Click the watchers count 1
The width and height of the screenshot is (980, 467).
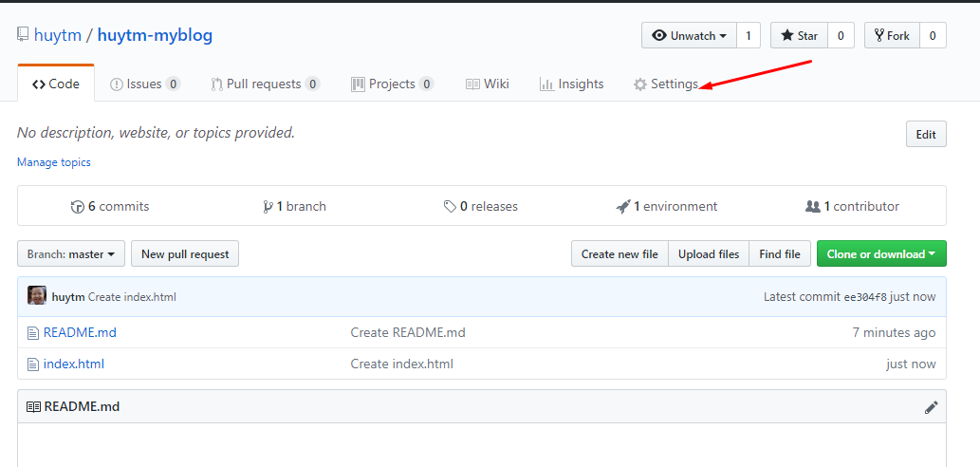pyautogui.click(x=749, y=36)
